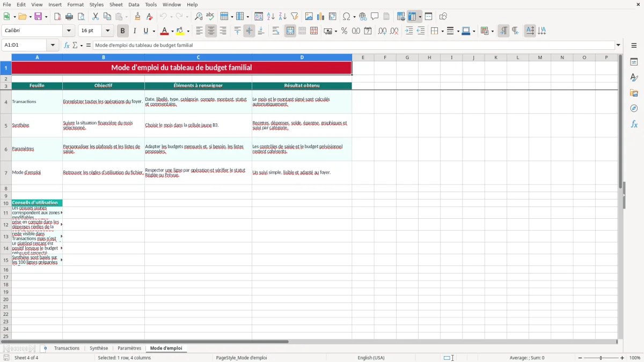644x362 pixels.
Task: Align text right
Action: tap(223, 31)
